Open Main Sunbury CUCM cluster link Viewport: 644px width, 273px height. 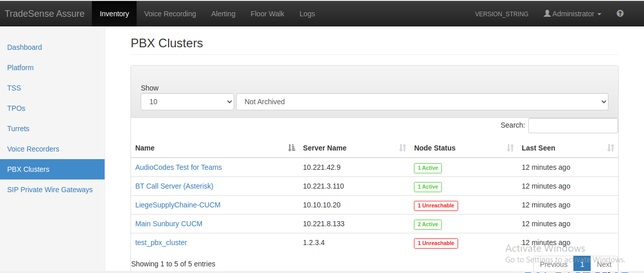[169, 224]
